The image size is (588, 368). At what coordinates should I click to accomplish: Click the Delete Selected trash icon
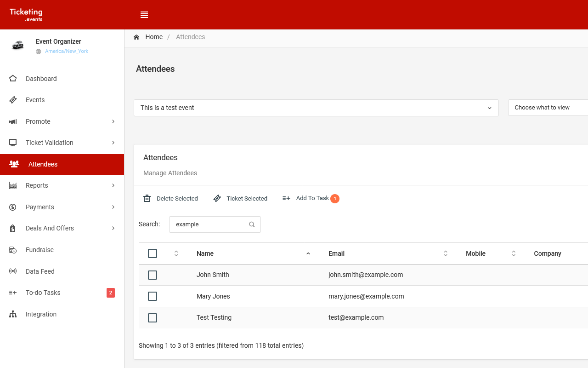tap(147, 198)
